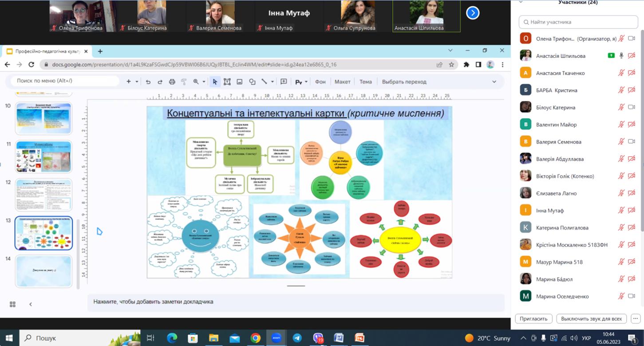The image size is (644, 346).
Task: Click the Undo arrow in Slides toolbar
Action: coord(148,82)
